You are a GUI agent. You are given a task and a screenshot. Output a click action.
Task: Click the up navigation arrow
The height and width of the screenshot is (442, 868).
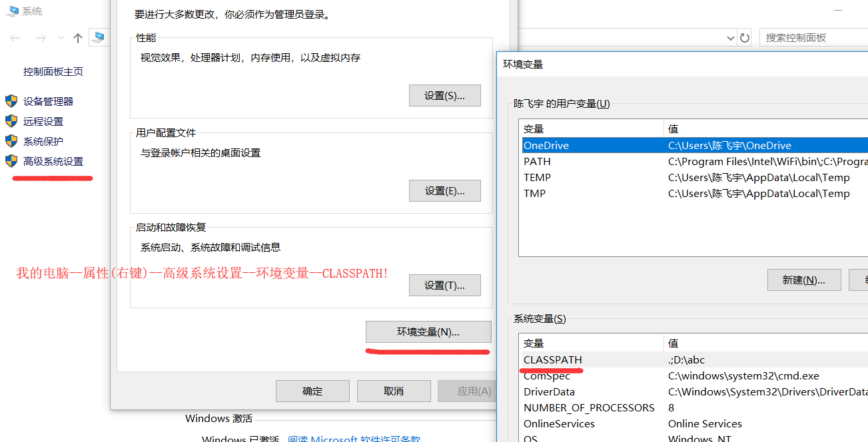pyautogui.click(x=77, y=38)
